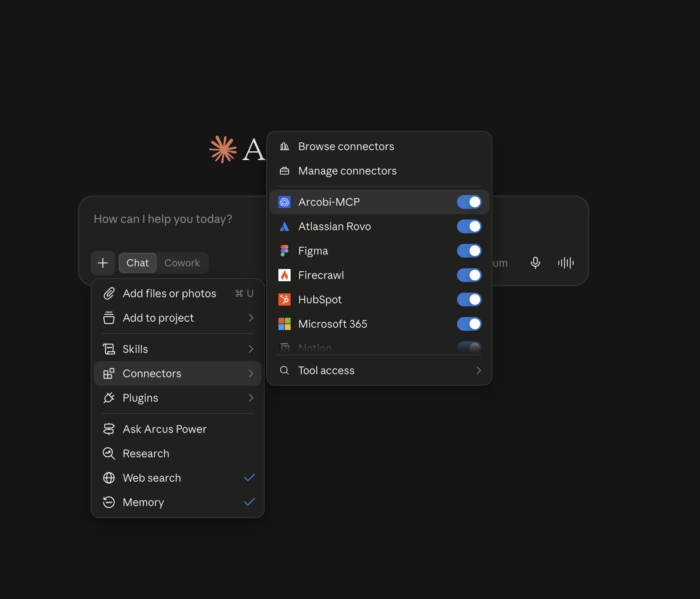Click the Microsoft 365 label text
700x599 pixels.
tap(332, 324)
